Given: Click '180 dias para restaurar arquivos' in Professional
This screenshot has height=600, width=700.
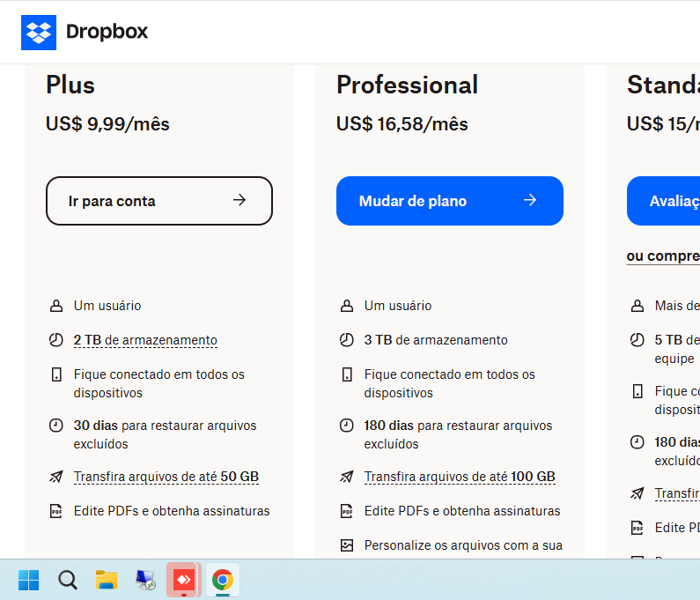Looking at the screenshot, I should 458,426.
